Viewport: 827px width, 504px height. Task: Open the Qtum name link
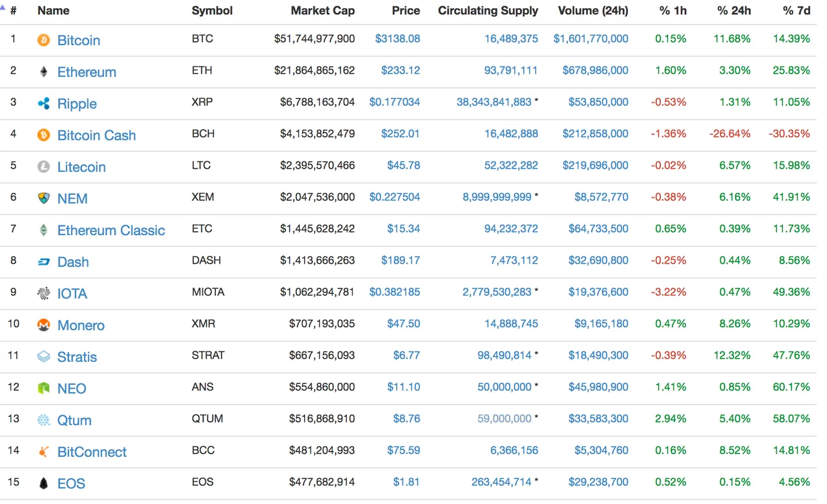[x=74, y=420]
